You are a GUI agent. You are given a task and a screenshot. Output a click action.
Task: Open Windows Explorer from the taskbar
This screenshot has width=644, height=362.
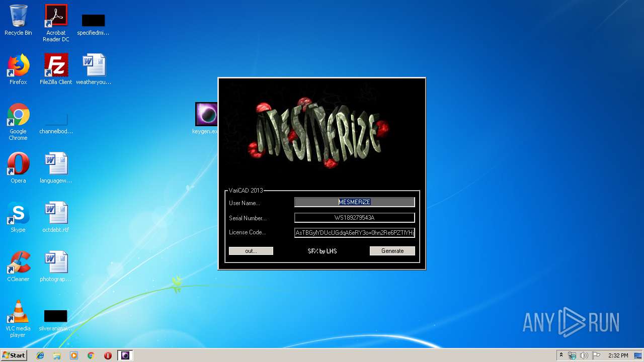(x=57, y=355)
